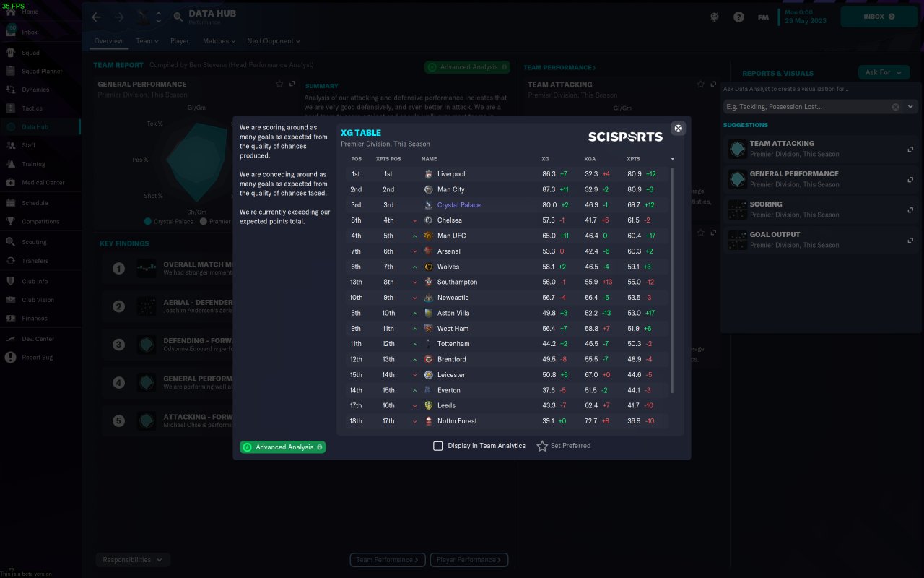Toggle Set Preferred star
This screenshot has width=924, height=578.
point(542,446)
